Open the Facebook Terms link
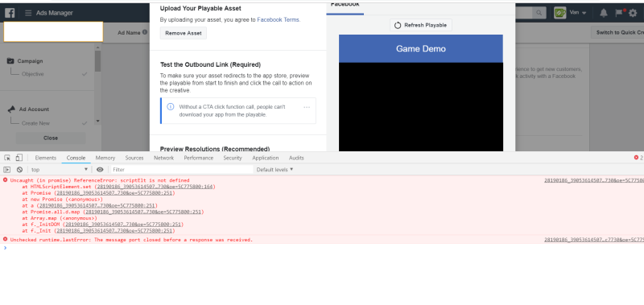 click(x=279, y=19)
